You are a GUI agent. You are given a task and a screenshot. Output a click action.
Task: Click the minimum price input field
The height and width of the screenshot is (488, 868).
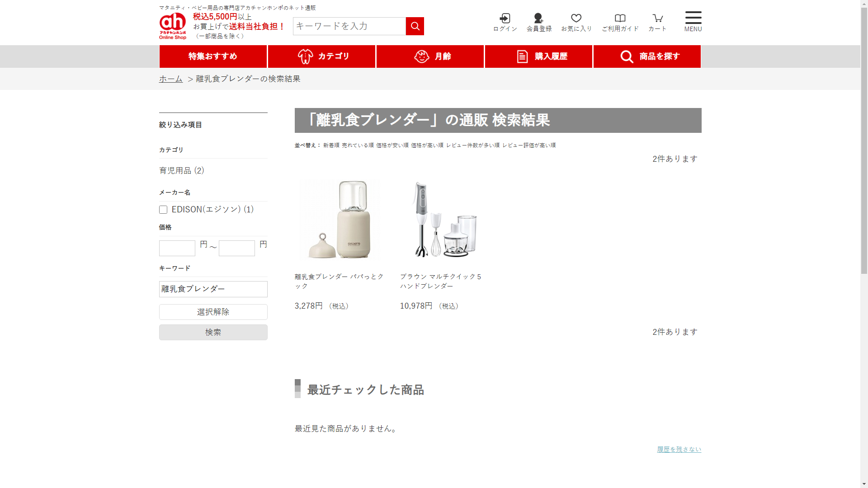tap(177, 248)
